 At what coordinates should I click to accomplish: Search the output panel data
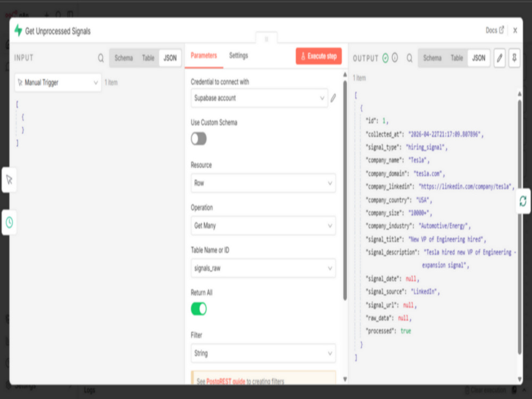coord(410,58)
